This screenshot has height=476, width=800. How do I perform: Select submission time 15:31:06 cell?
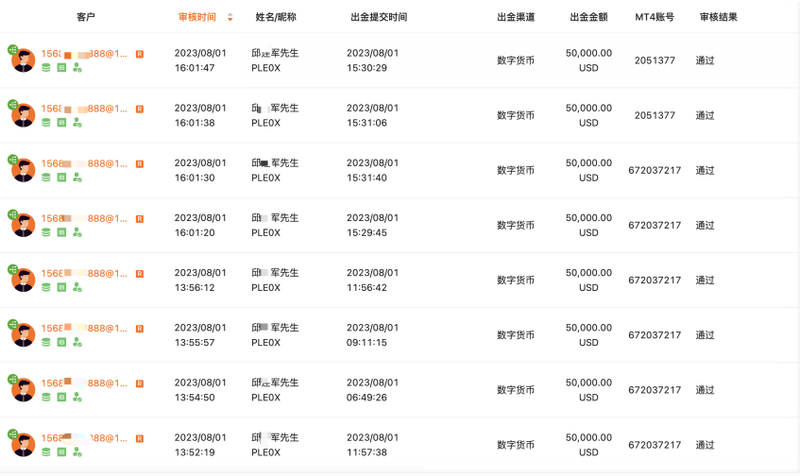372,115
